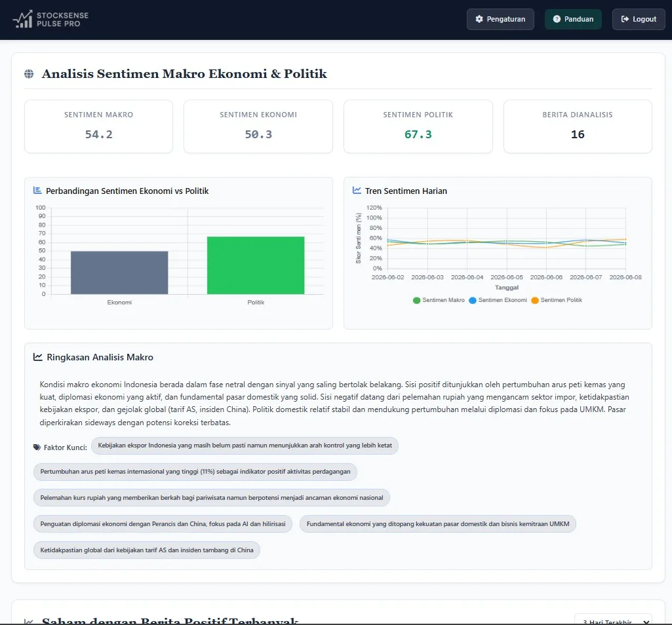The width and height of the screenshot is (672, 625).
Task: Click chart icon beside Ringkasan Analisis Makro
Action: coord(38,357)
